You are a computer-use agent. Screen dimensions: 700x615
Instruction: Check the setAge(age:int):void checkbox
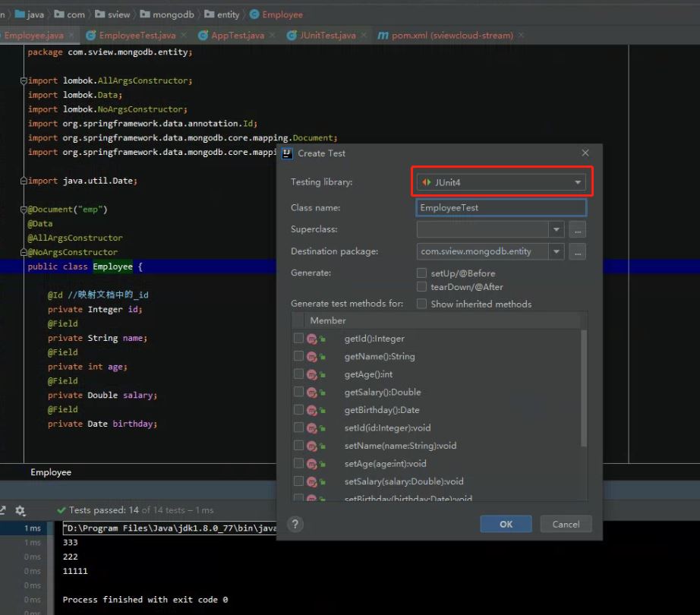pyautogui.click(x=298, y=463)
